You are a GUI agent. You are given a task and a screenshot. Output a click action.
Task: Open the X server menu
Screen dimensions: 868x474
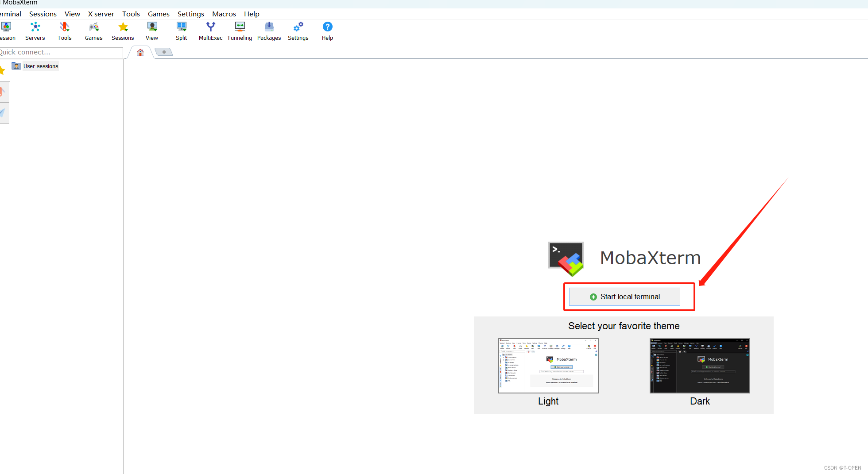tap(101, 14)
